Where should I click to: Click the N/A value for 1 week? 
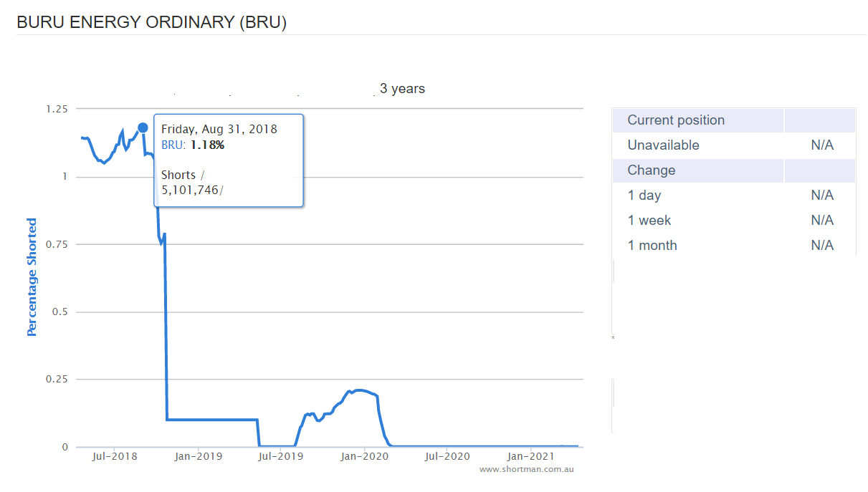click(x=822, y=221)
